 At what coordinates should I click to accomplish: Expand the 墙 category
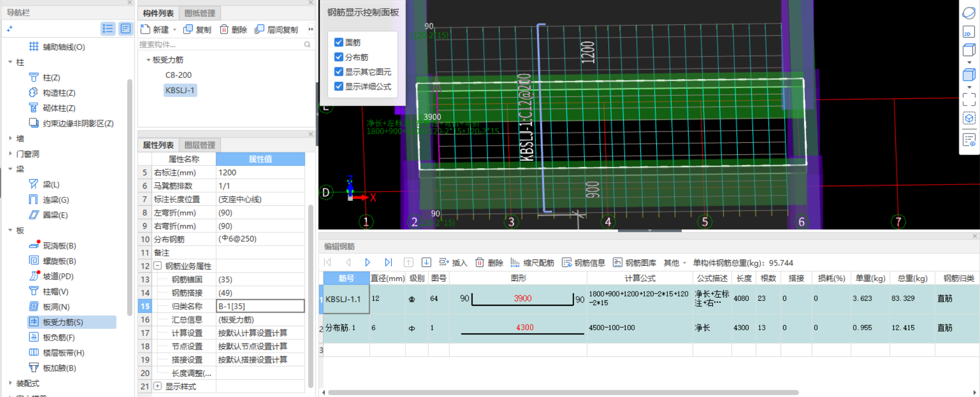10,139
